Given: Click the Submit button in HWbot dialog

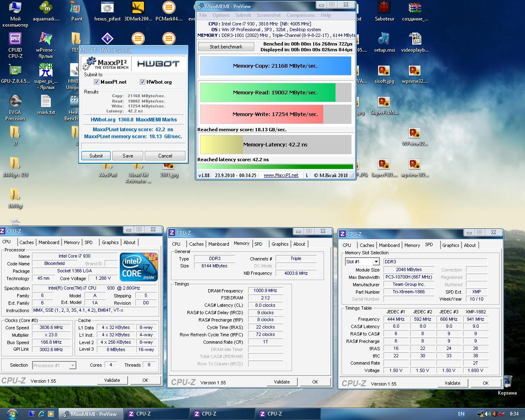Looking at the screenshot, I should coord(96,156).
